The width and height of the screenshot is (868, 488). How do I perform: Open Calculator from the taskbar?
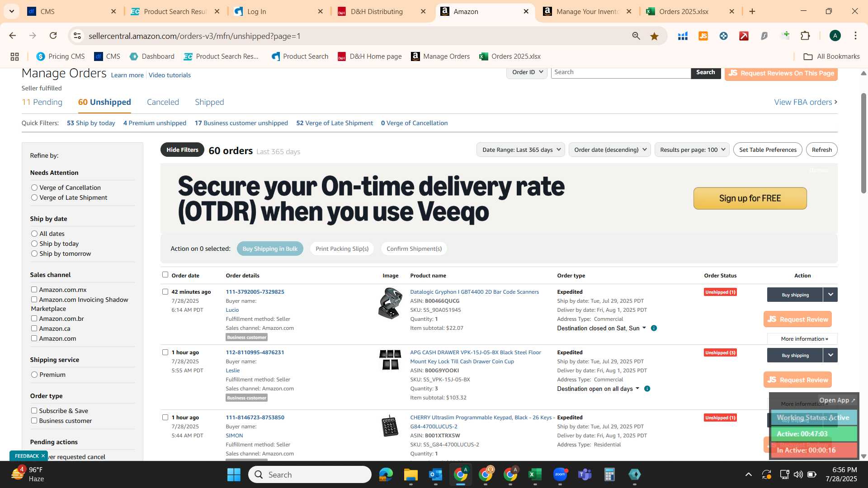pyautogui.click(x=609, y=474)
